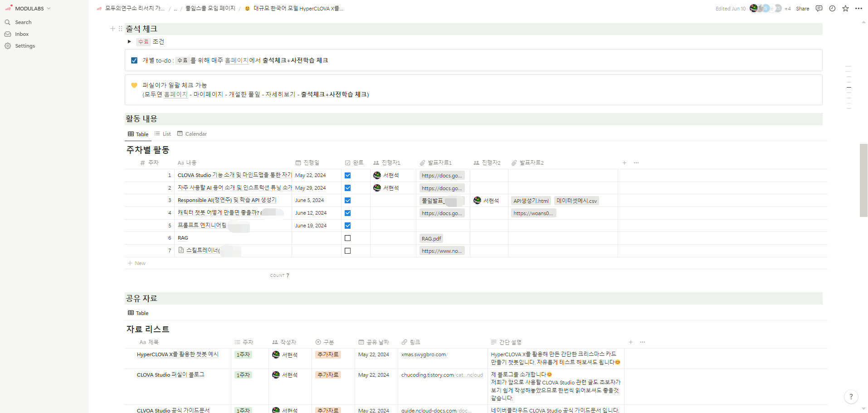Go to 풀잎스쿨 모임 페이지 breadcrumb
Image resolution: width=868 pixels, height=413 pixels.
(x=210, y=9)
